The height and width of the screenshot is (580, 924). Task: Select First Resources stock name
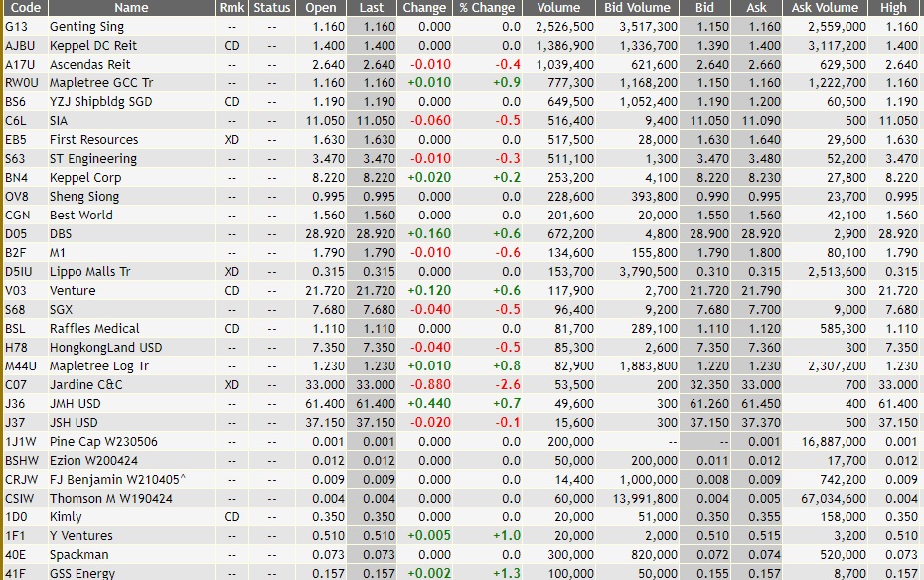click(93, 140)
